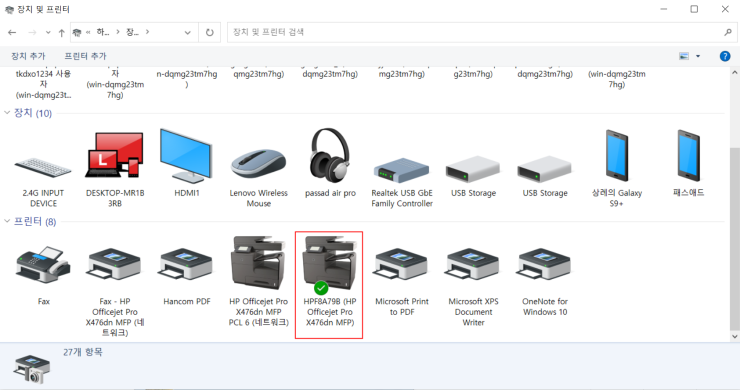Collapse the 장치 (10) group
The height and width of the screenshot is (390, 740).
click(7, 113)
